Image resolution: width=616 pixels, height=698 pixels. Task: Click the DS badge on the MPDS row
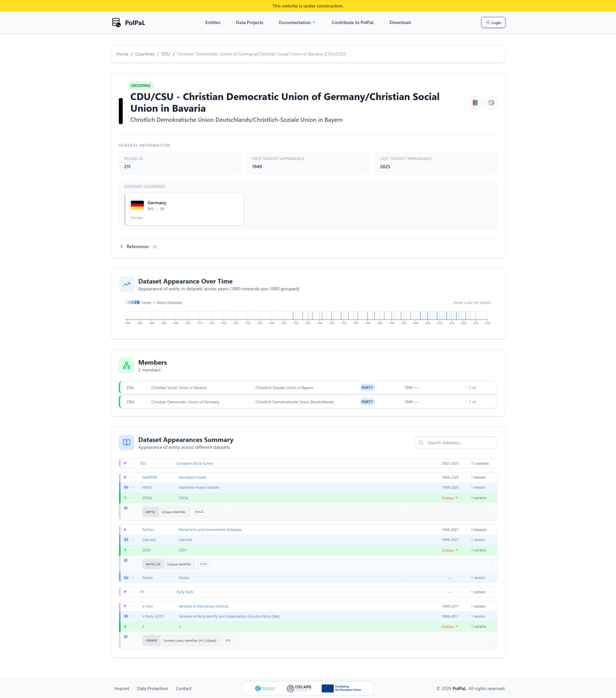[x=126, y=488]
